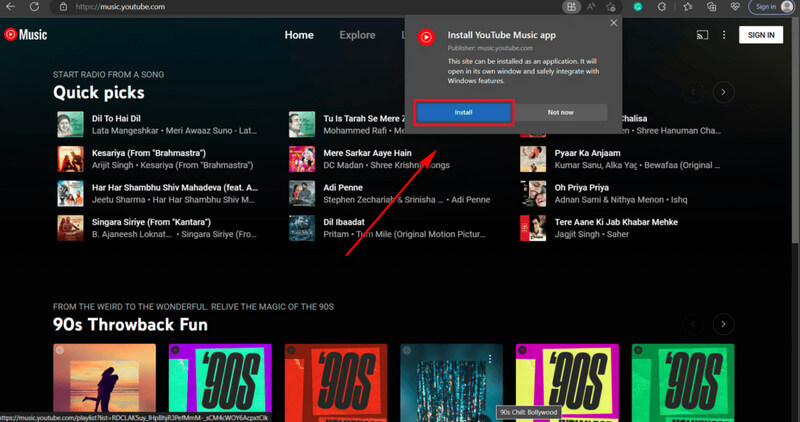Play the song Dil Ibaadat
This screenshot has width=800, height=422.
(344, 222)
